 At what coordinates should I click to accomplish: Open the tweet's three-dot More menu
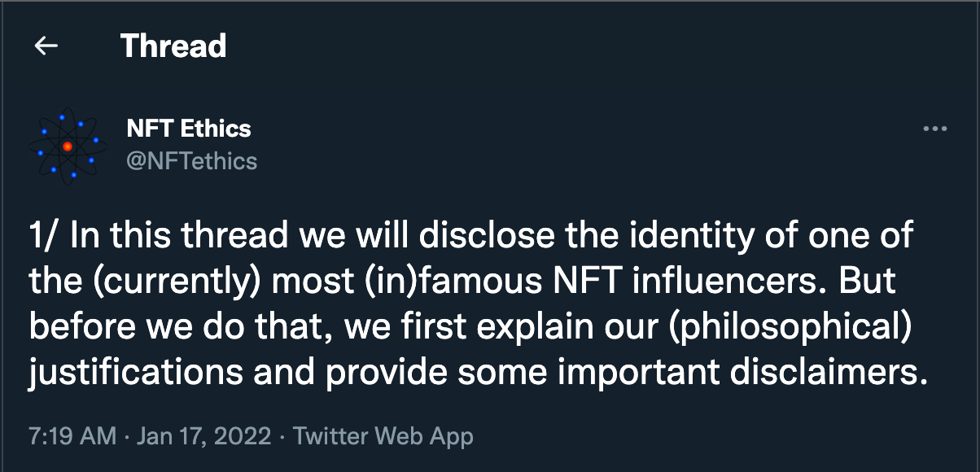tap(935, 129)
